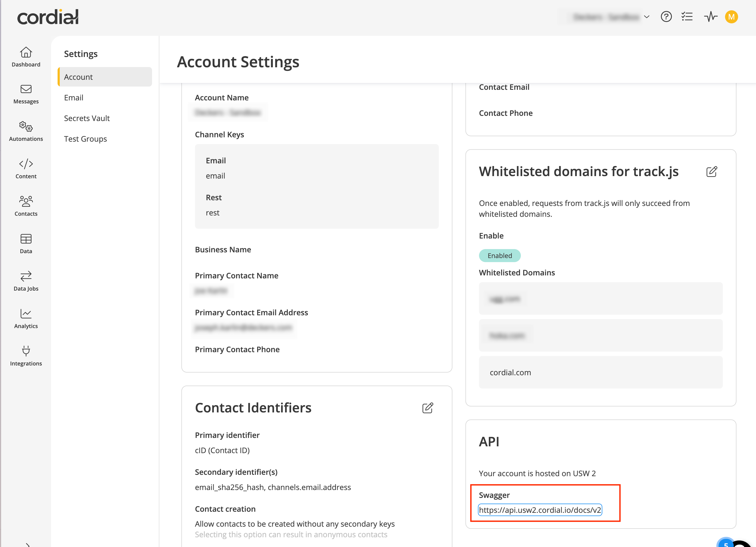
Task: Click the Account Settings page heading
Action: [x=238, y=62]
